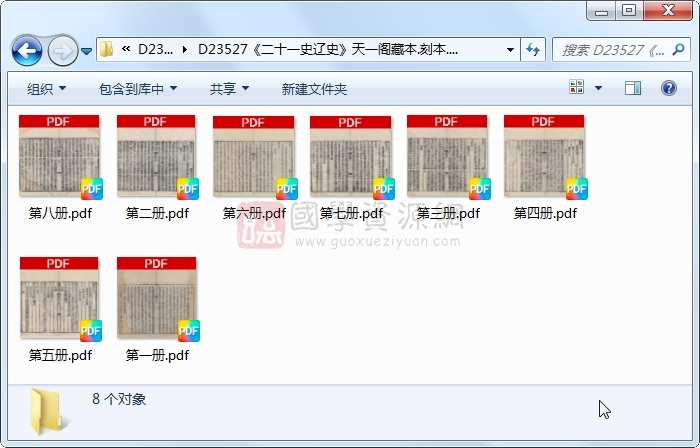700x448 pixels.
Task: Open the 共享 menu
Action: tap(229, 89)
